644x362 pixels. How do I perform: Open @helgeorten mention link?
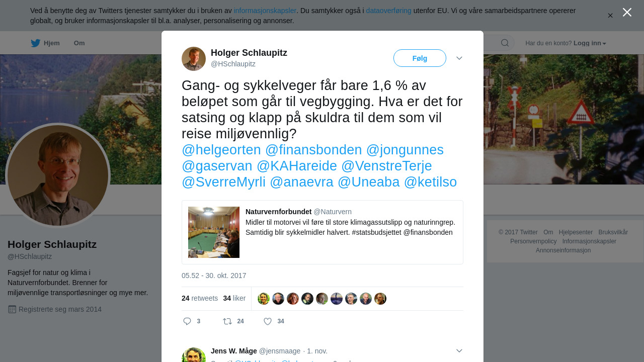pos(221,150)
